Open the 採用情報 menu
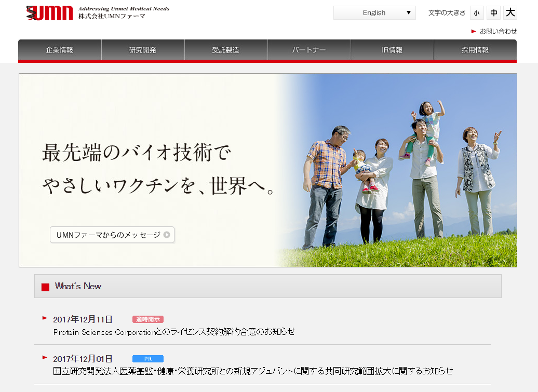 [x=475, y=50]
